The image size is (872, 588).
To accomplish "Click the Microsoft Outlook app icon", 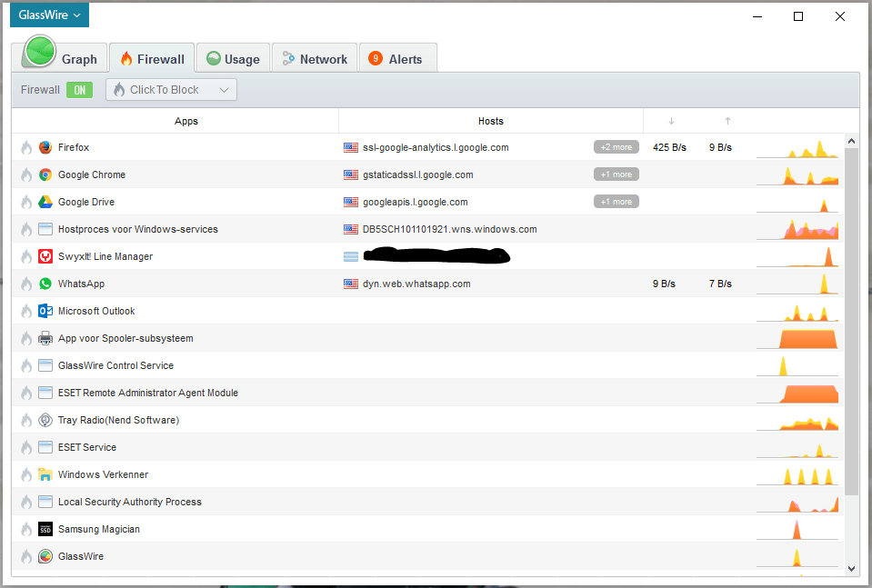I will pyautogui.click(x=45, y=311).
